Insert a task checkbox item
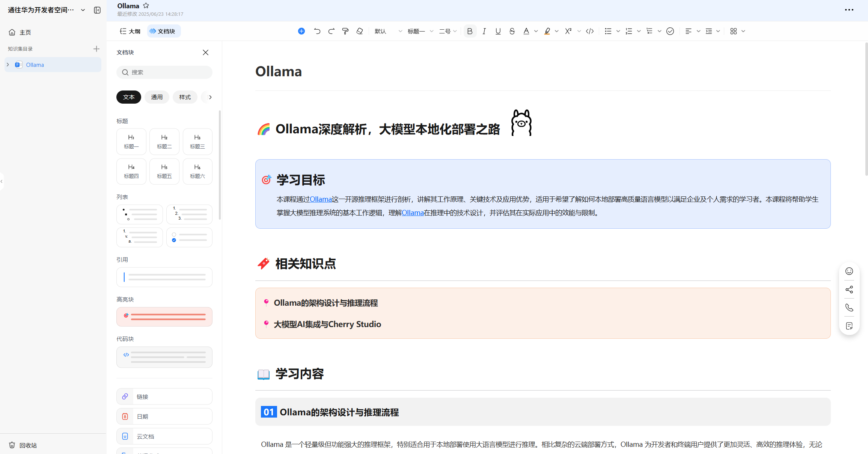 (670, 31)
